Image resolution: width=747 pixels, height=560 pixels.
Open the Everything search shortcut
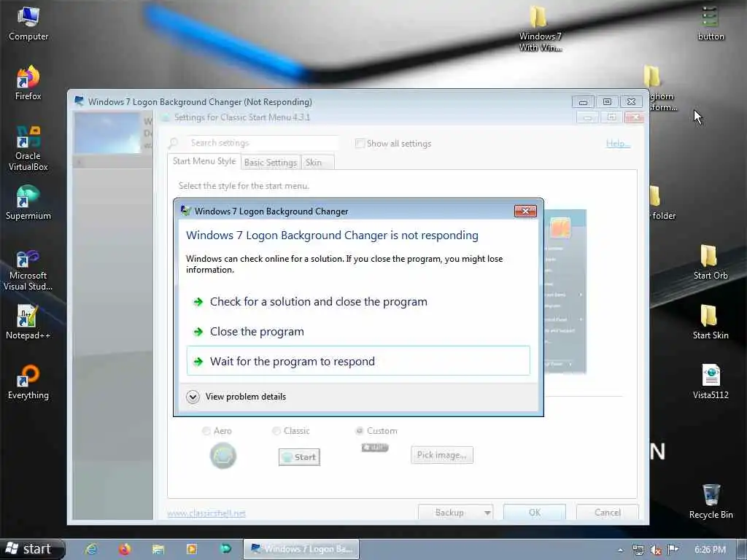(x=28, y=382)
